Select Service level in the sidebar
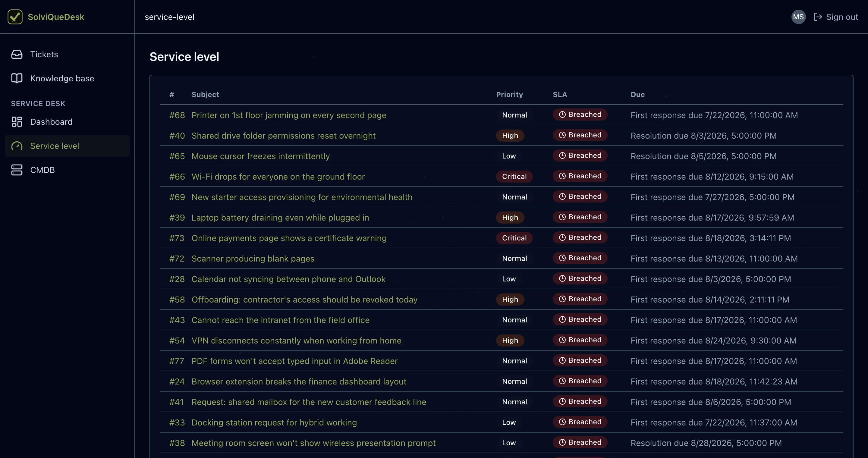The width and height of the screenshot is (868, 458). [67, 146]
